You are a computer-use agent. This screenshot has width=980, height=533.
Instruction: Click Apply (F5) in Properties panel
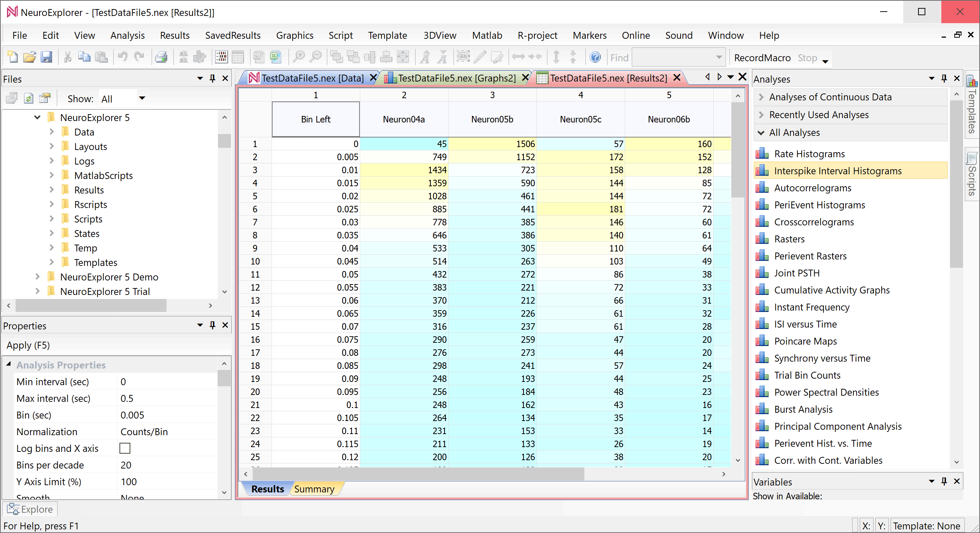(x=29, y=345)
